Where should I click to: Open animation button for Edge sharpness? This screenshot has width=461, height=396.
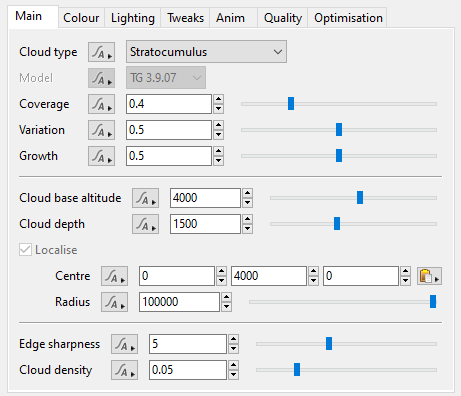coord(124,344)
